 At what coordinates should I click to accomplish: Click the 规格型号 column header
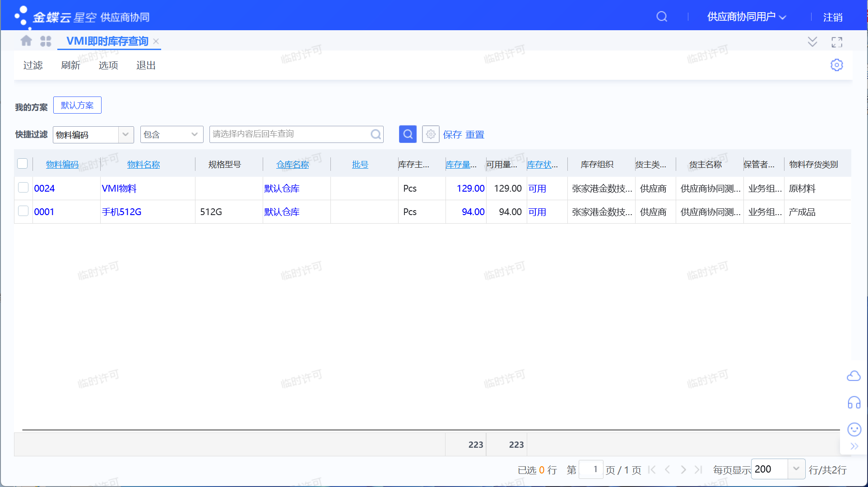coord(225,165)
